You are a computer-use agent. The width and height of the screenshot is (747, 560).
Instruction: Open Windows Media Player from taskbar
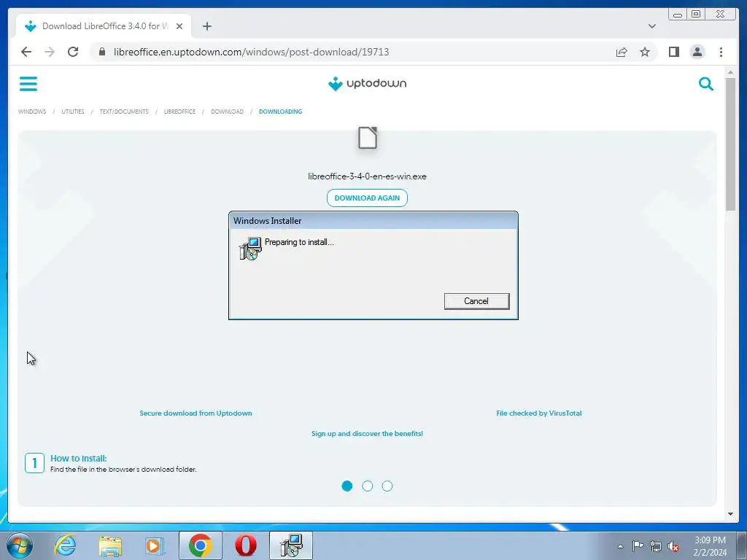coord(155,545)
